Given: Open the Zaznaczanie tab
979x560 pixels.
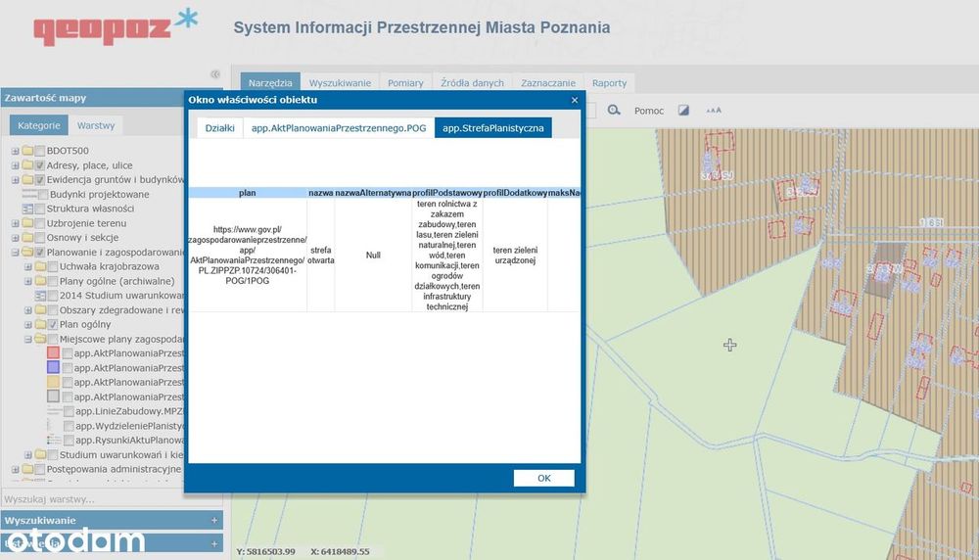Looking at the screenshot, I should pyautogui.click(x=548, y=82).
